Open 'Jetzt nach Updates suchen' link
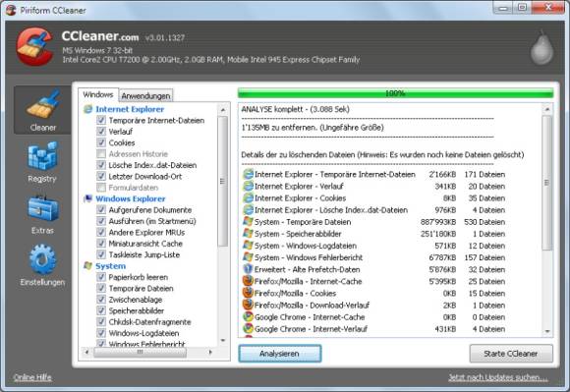This screenshot has width=570, height=392. pyautogui.click(x=498, y=378)
